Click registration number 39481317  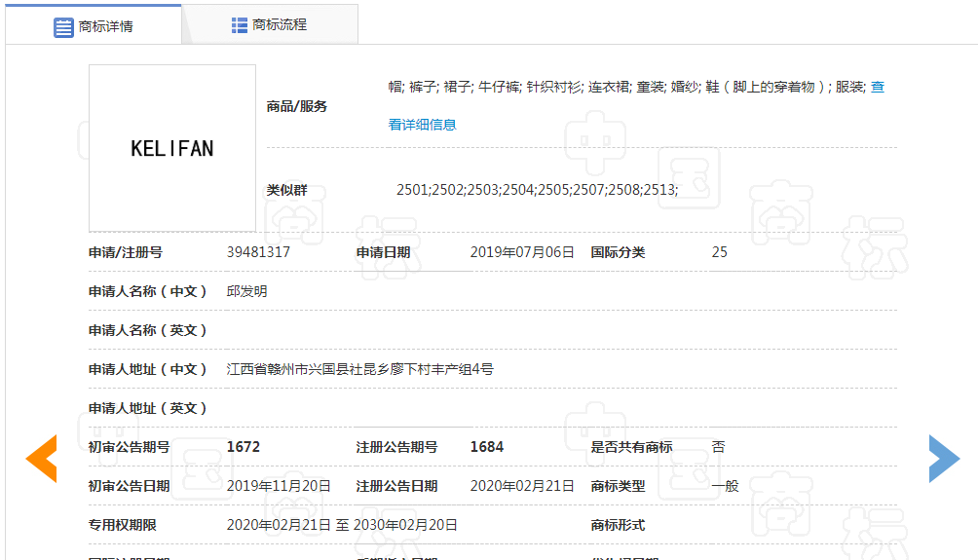click(x=258, y=252)
